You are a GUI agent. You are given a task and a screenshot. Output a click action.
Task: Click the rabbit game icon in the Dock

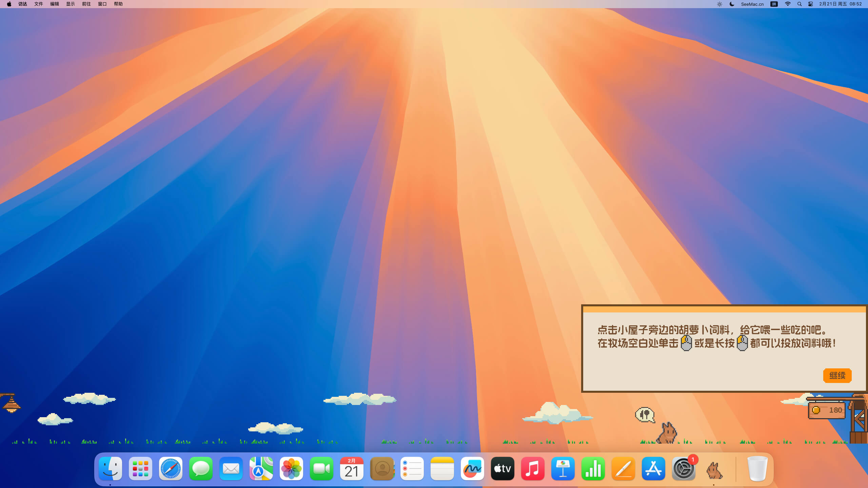point(714,470)
